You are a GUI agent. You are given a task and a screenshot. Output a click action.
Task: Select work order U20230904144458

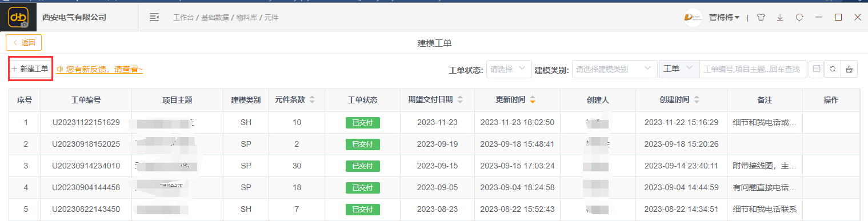[x=86, y=187]
